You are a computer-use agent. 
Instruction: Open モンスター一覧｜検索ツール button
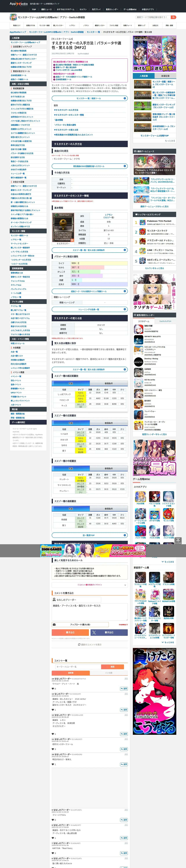90,98
